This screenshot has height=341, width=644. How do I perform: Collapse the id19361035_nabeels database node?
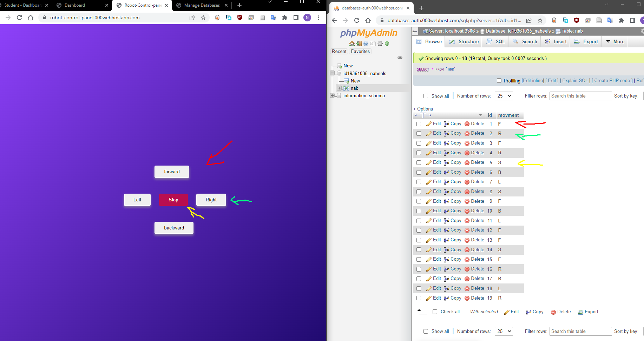pyautogui.click(x=333, y=73)
